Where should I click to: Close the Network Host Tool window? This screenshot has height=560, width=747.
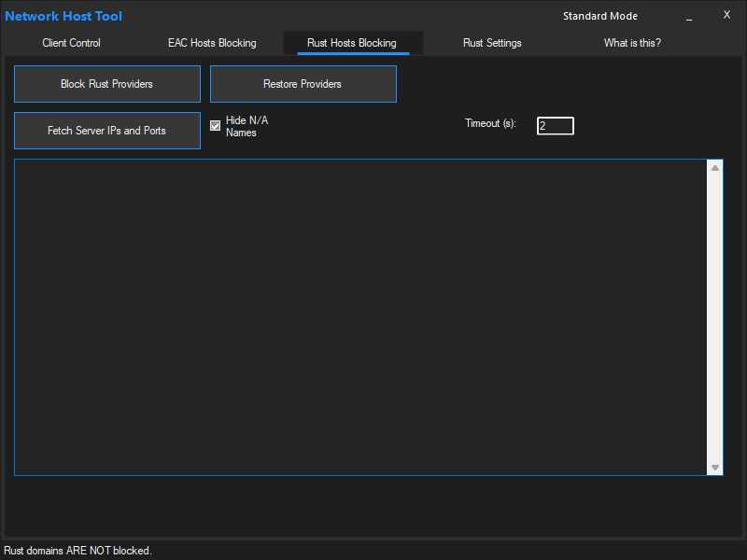coord(726,15)
